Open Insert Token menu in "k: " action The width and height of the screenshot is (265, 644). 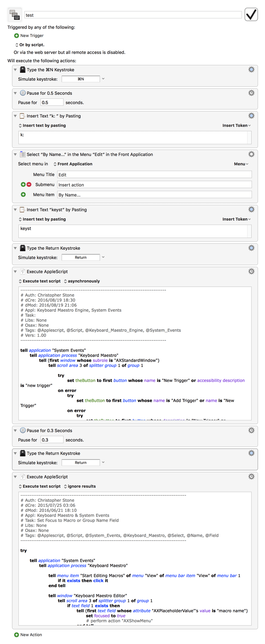pyautogui.click(x=237, y=126)
